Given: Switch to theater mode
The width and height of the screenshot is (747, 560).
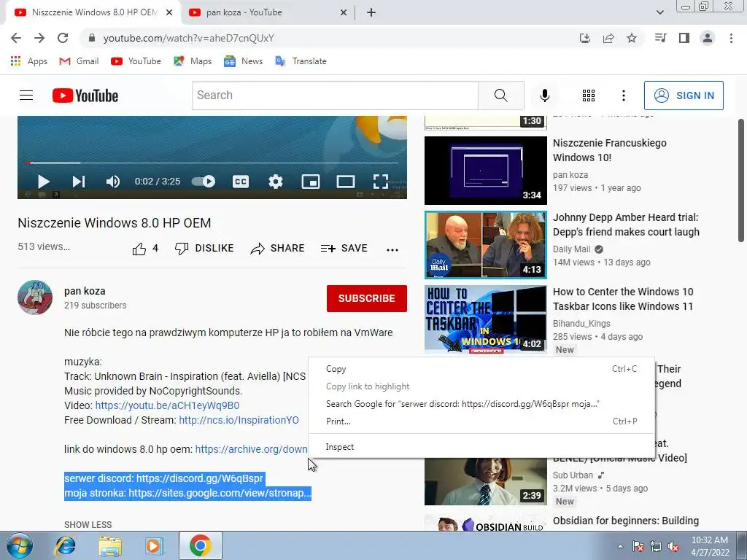Looking at the screenshot, I should (x=345, y=182).
